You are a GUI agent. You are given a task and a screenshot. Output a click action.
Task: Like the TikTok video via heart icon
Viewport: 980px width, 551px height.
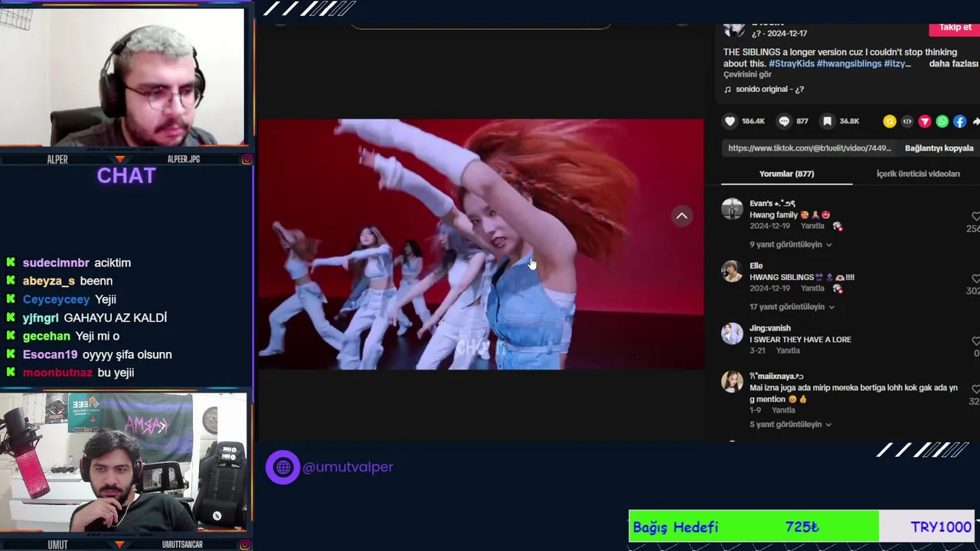(730, 121)
